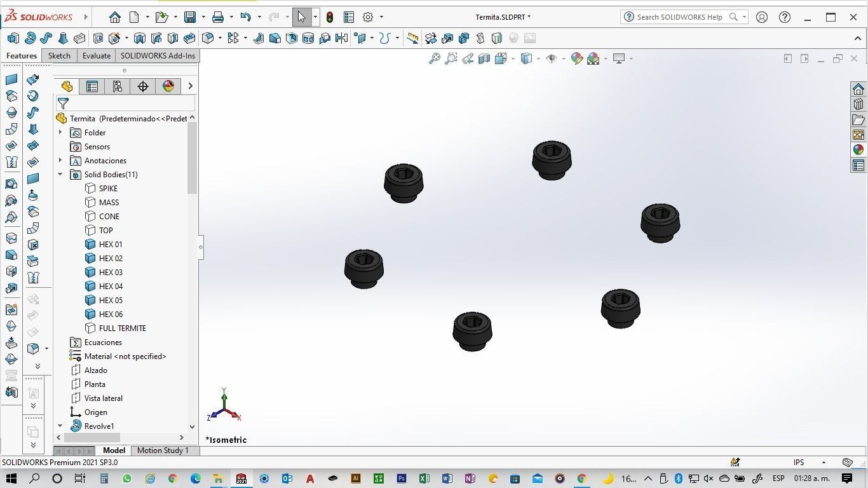The width and height of the screenshot is (868, 488).
Task: Expand the Folder tree item
Action: click(x=60, y=133)
